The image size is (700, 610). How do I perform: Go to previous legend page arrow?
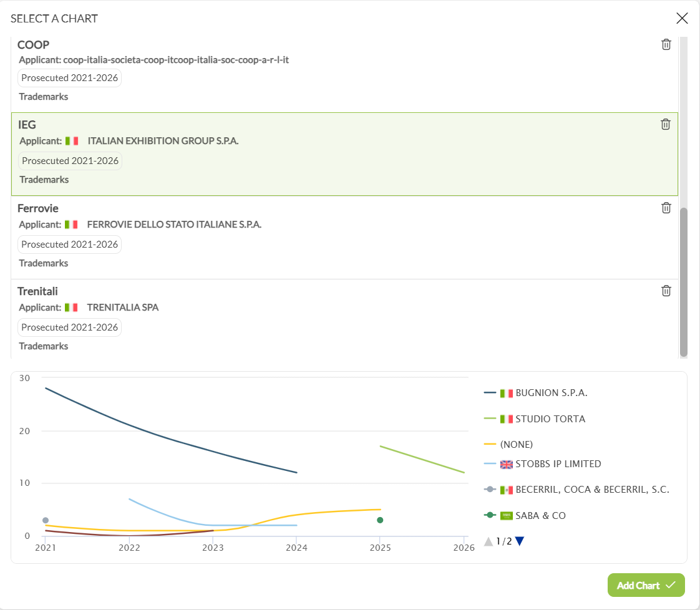[489, 541]
